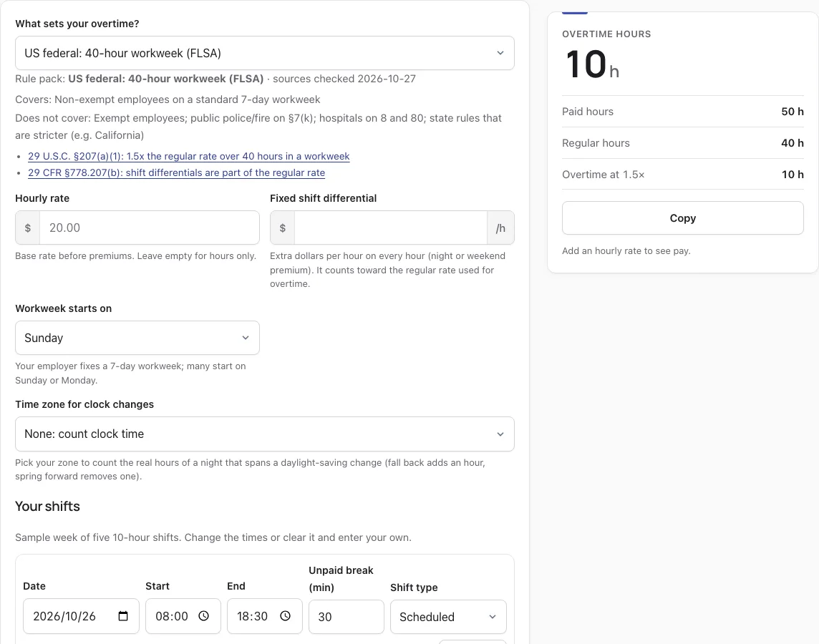Open the Workweek starts on Sunday dropdown
This screenshot has width=819, height=644.
[137, 338]
